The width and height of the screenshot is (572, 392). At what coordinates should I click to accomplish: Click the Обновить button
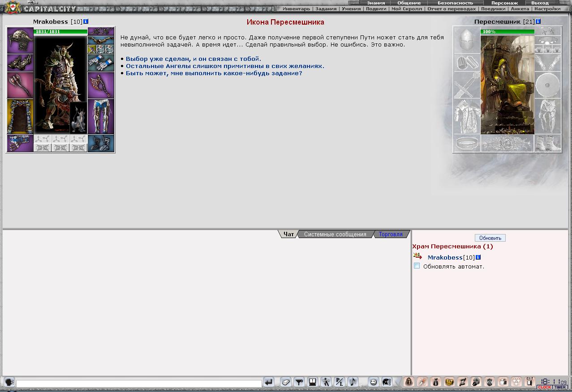point(490,238)
